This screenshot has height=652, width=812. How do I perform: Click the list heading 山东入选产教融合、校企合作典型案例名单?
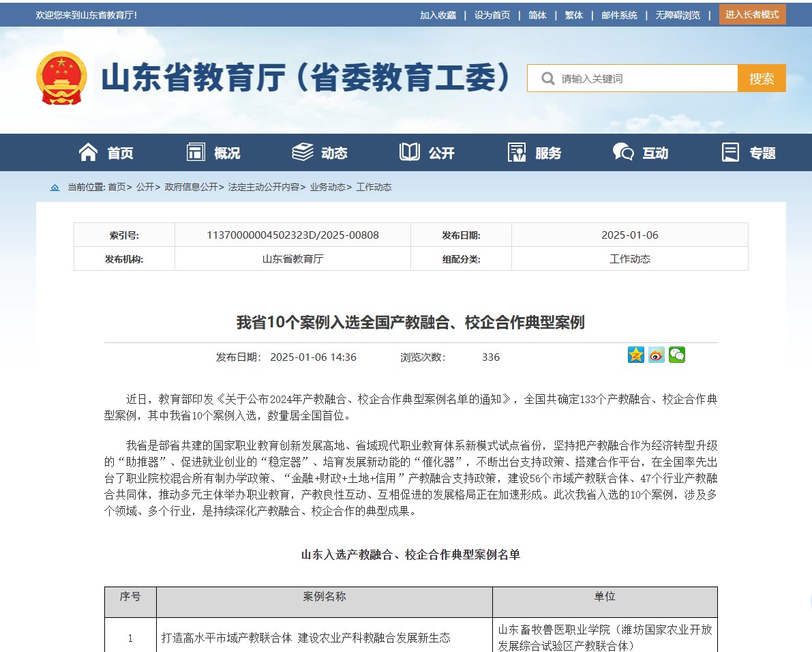[410, 555]
